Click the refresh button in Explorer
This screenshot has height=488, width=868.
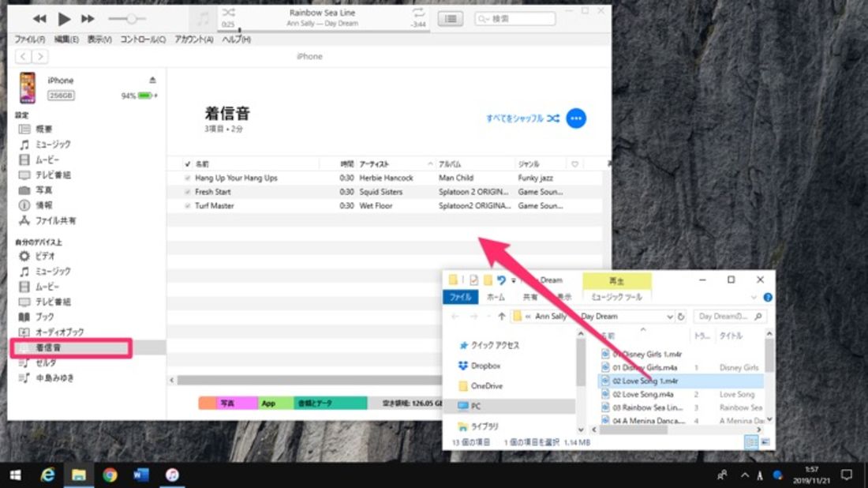681,317
